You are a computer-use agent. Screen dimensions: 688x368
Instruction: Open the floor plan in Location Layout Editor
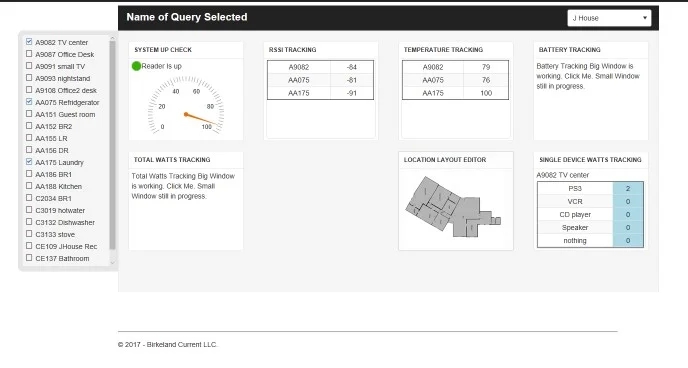(x=453, y=207)
